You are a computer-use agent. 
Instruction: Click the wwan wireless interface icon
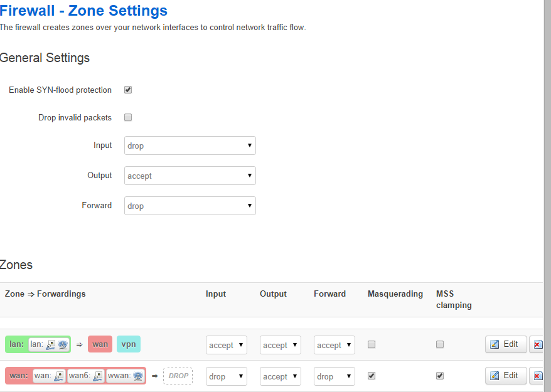pyautogui.click(x=138, y=376)
